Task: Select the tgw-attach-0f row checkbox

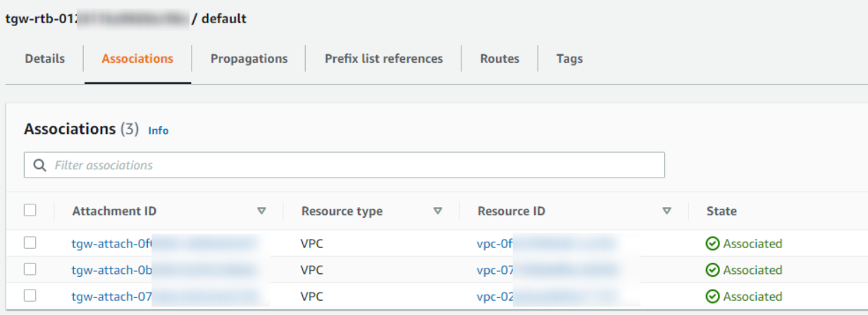Action: tap(30, 243)
